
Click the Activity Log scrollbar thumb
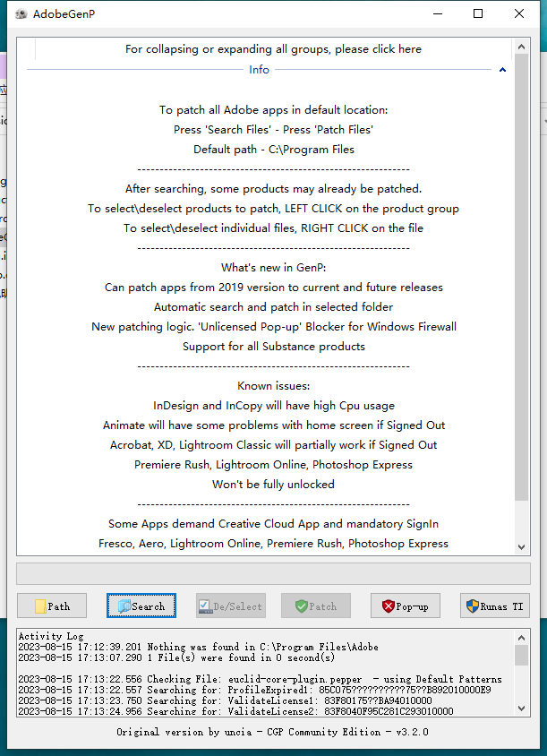pyautogui.click(x=521, y=656)
